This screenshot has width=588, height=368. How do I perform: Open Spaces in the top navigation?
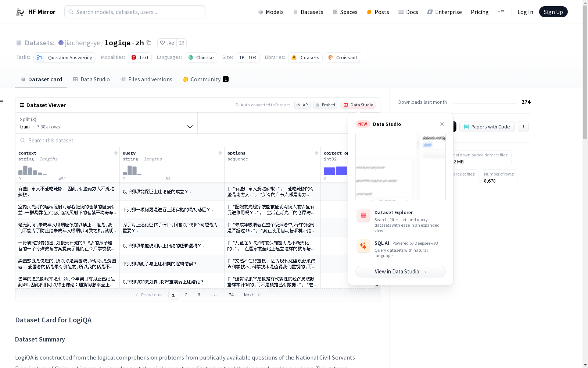pos(345,12)
